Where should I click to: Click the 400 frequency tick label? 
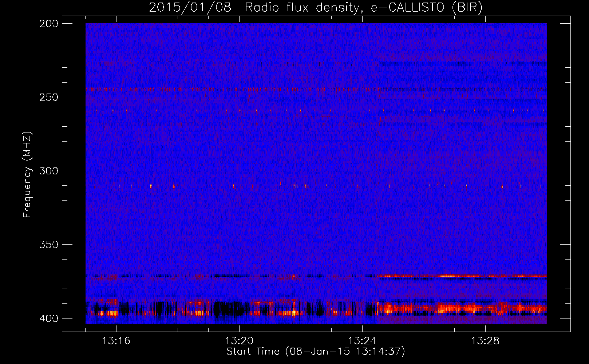click(x=48, y=318)
